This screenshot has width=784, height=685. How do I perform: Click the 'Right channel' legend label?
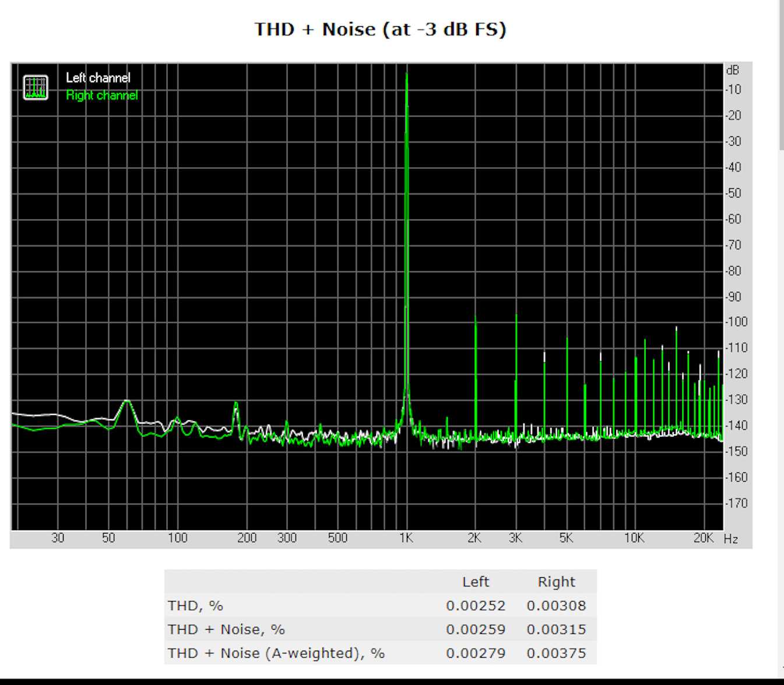click(x=101, y=95)
